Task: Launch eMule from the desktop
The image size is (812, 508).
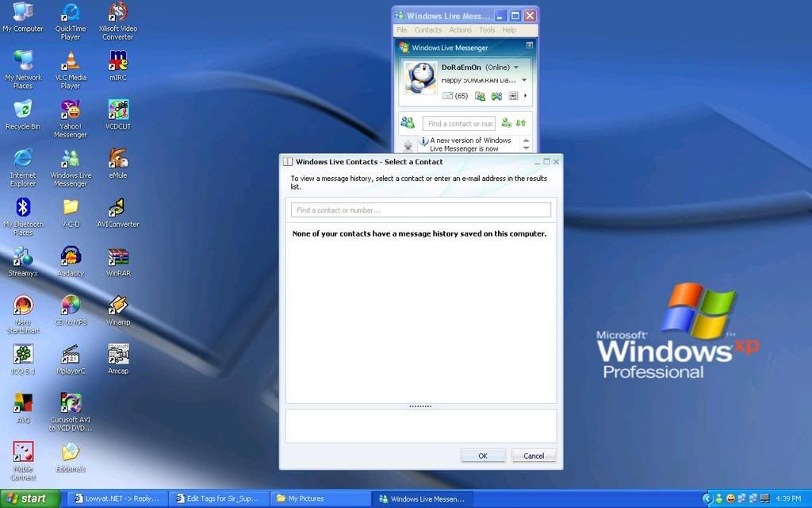Action: click(117, 161)
